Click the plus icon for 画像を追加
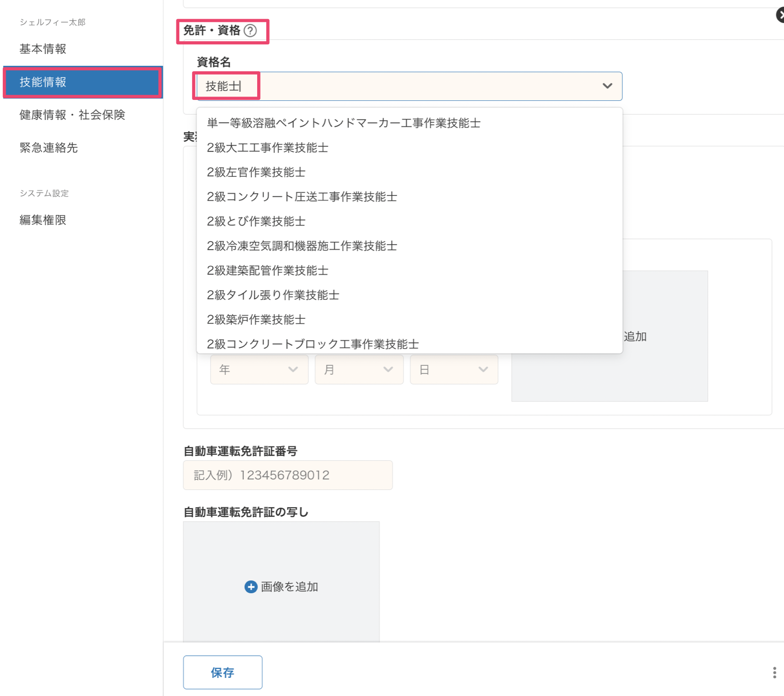 click(250, 587)
